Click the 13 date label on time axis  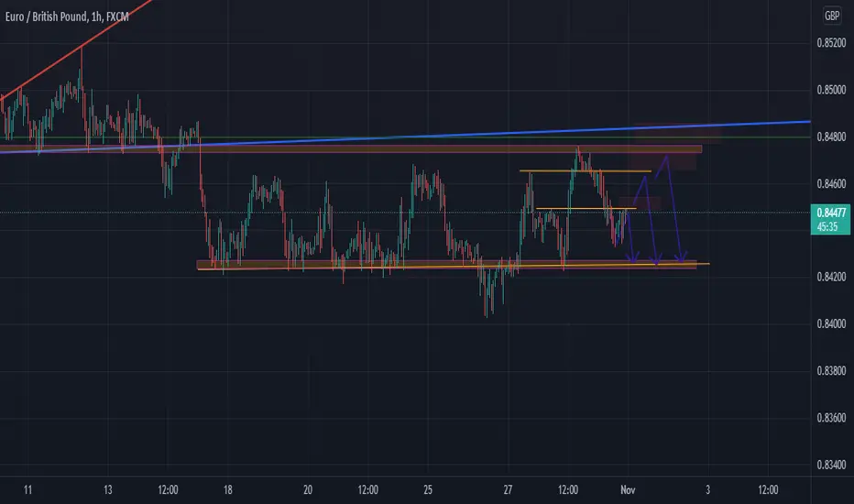point(108,490)
